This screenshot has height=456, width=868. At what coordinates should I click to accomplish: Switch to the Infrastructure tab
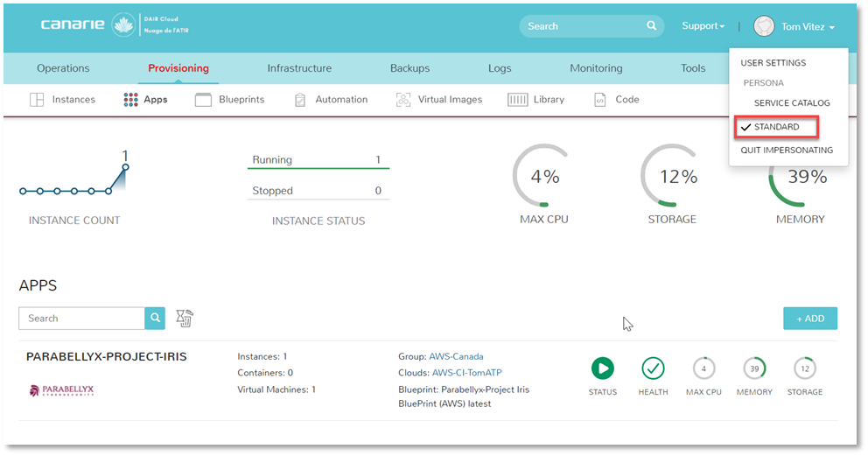click(299, 68)
